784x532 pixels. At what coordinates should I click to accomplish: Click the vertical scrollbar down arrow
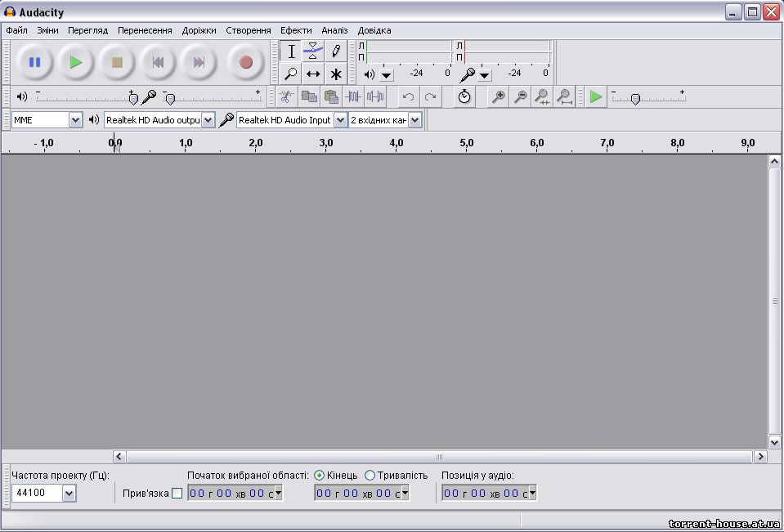coord(774,442)
